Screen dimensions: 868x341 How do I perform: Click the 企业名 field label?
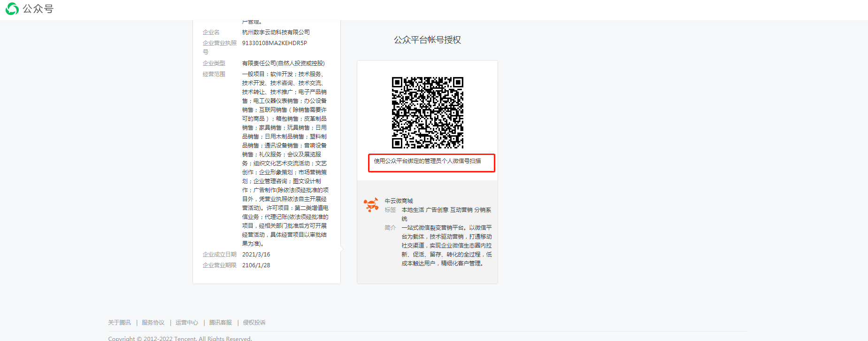[211, 32]
